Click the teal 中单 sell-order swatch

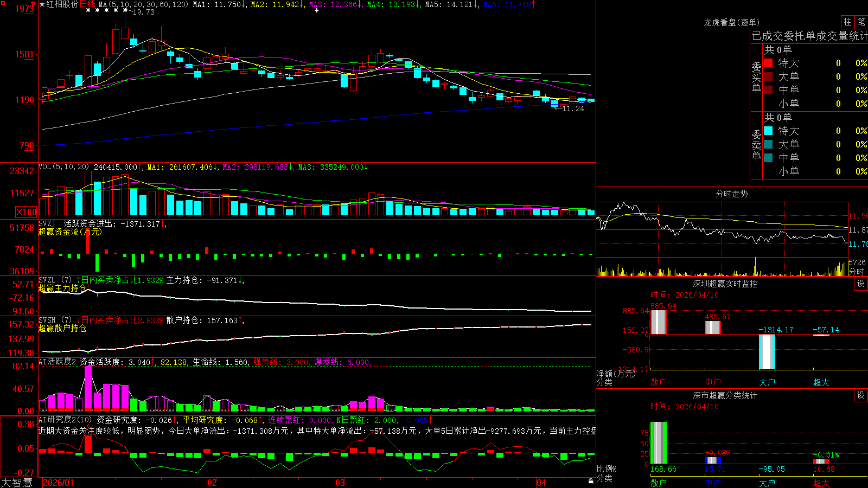(768, 158)
